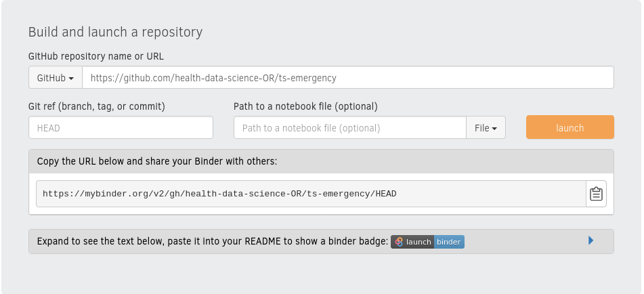The image size is (644, 294).
Task: Click the blue "binder" half of badge
Action: coord(448,242)
